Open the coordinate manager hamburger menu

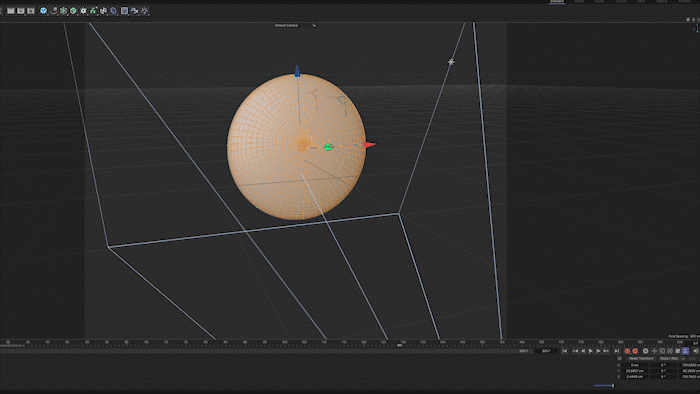click(x=620, y=358)
